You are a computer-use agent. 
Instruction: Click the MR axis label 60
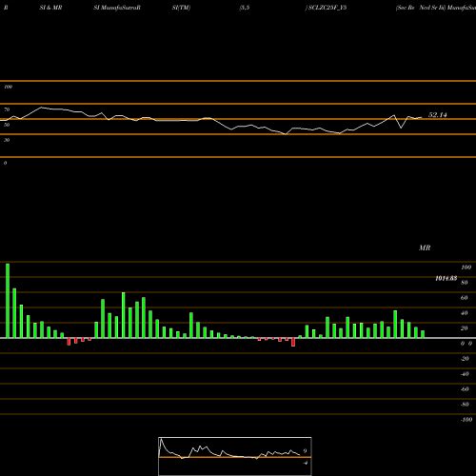coord(465,298)
